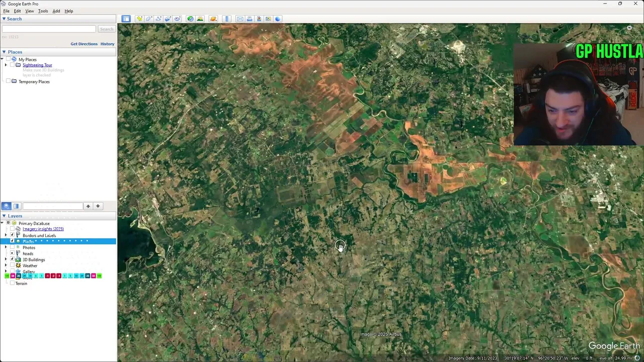Image resolution: width=644 pixels, height=362 pixels.
Task: Click the split panel view icon
Action: point(16,206)
